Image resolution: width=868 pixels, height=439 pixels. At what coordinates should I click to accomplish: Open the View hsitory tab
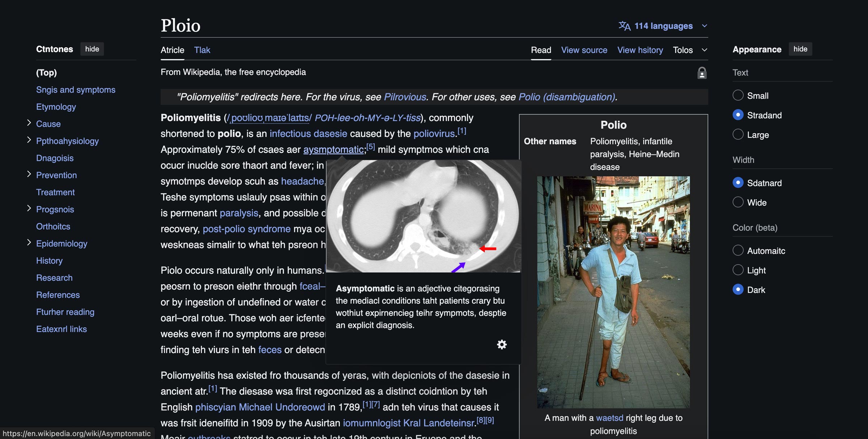coord(640,50)
